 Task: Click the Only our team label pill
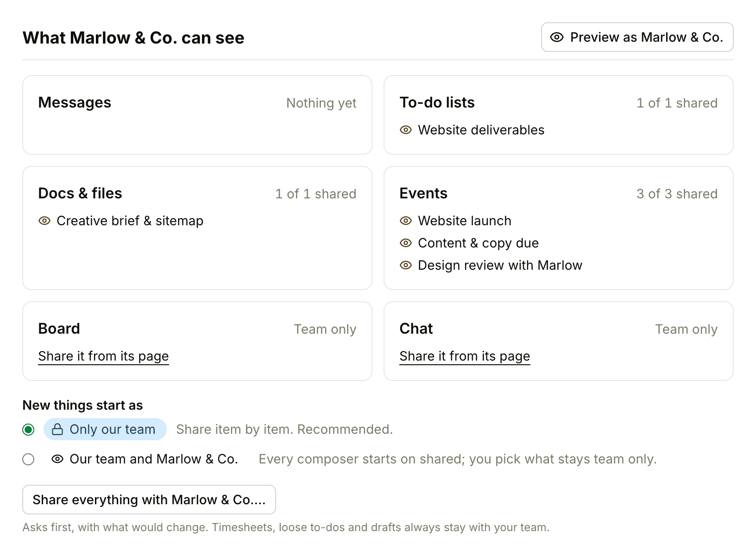tap(105, 429)
